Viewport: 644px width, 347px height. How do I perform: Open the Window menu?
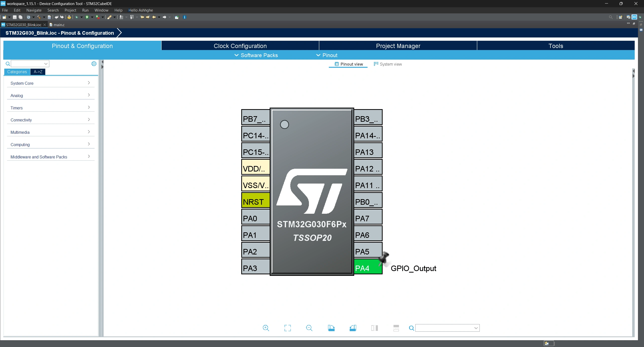tap(101, 10)
